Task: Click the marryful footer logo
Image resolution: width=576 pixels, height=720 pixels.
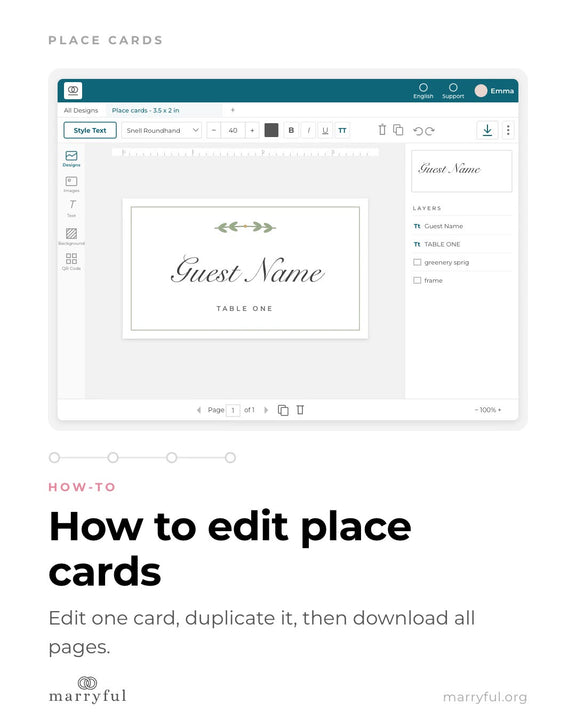Action: coord(87,690)
